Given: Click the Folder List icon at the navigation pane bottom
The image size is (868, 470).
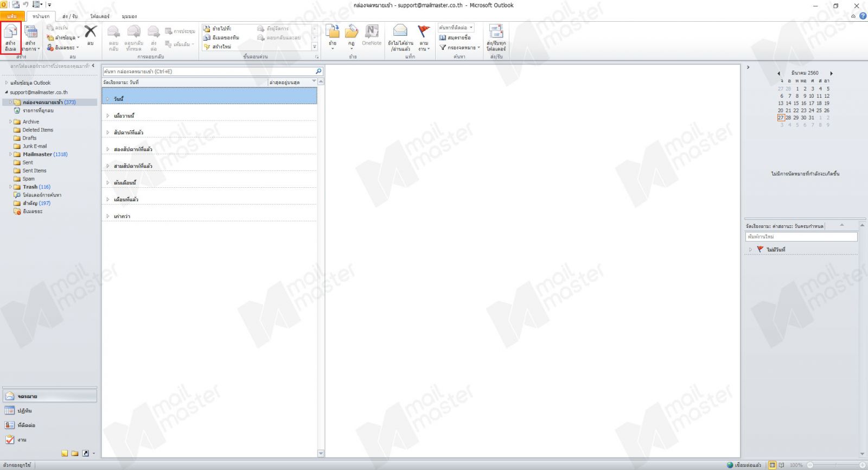Looking at the screenshot, I should [x=75, y=453].
